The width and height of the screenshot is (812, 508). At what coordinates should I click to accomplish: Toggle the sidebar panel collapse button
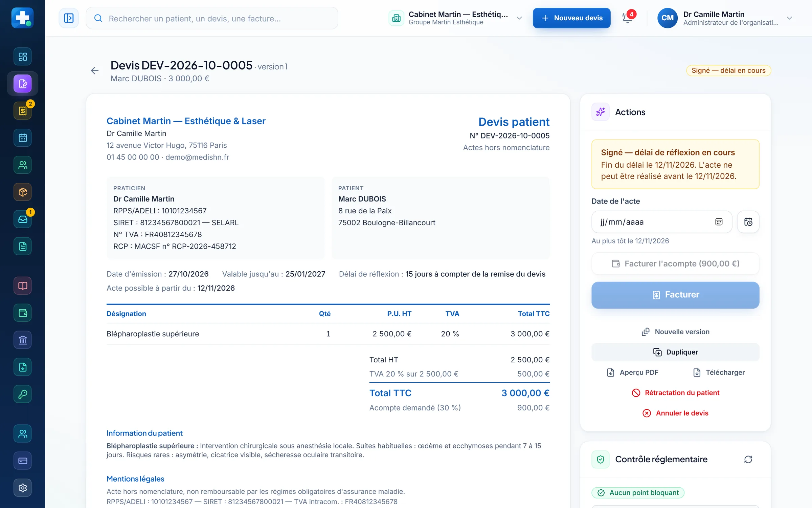[69, 18]
